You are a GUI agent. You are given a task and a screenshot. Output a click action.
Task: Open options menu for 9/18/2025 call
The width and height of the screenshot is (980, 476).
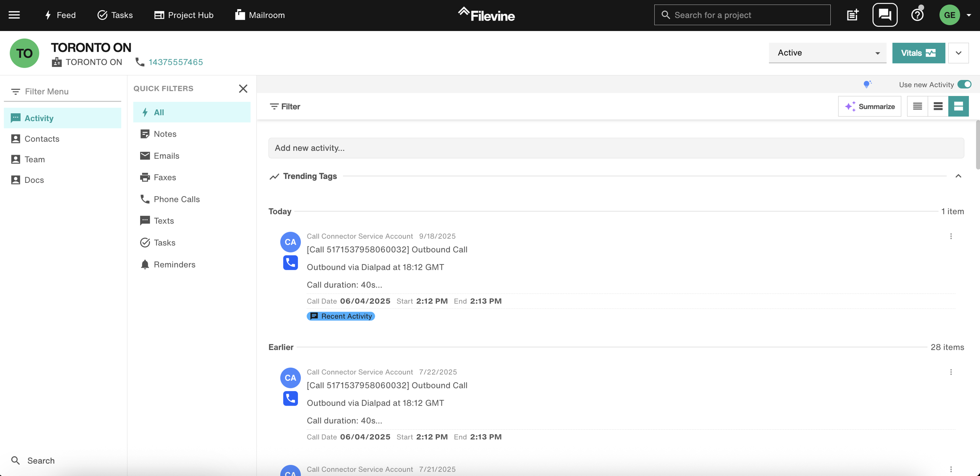tap(951, 236)
